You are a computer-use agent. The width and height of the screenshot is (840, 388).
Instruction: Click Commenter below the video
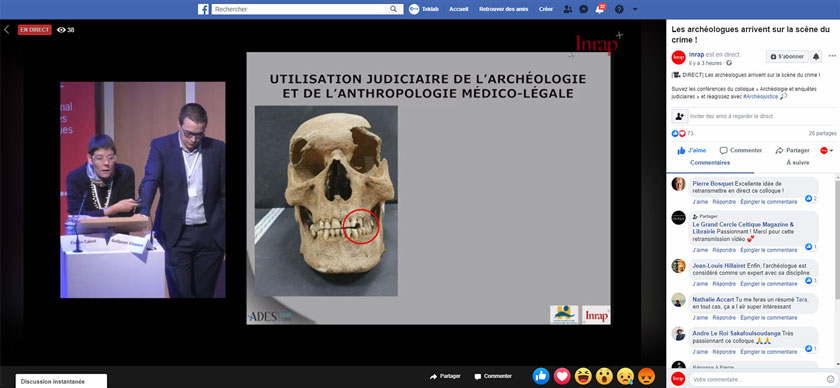(x=493, y=376)
